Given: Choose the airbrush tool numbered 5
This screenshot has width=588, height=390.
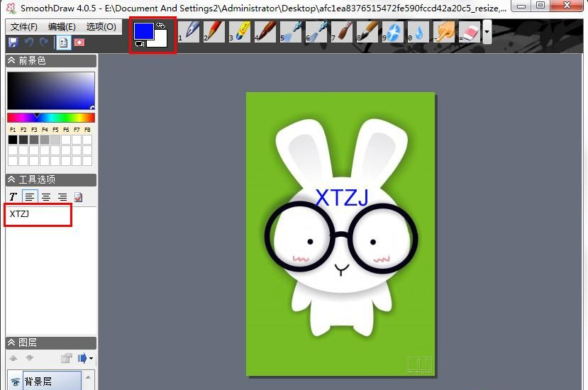Looking at the screenshot, I should (x=293, y=31).
